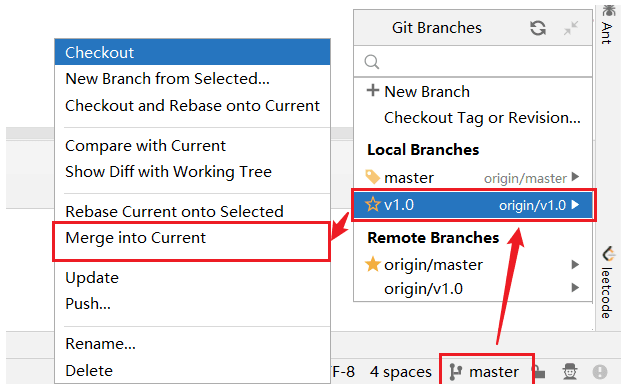Toggle the read-only lock icon
The image size is (628, 384).
tap(539, 372)
